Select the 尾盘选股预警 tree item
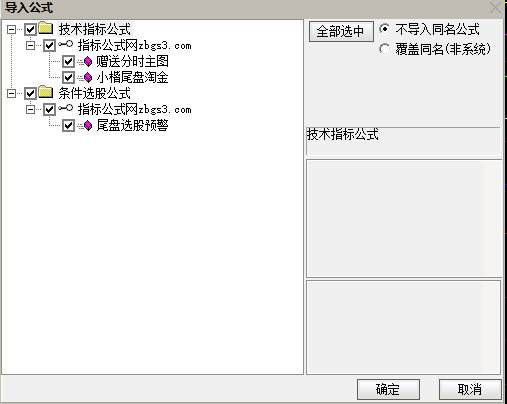507x404 pixels. pyautogui.click(x=132, y=125)
